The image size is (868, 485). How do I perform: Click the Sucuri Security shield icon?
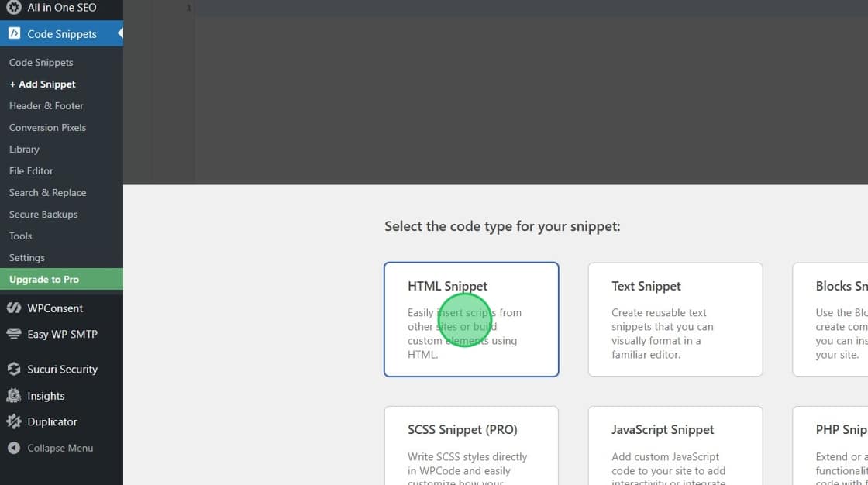click(x=14, y=370)
